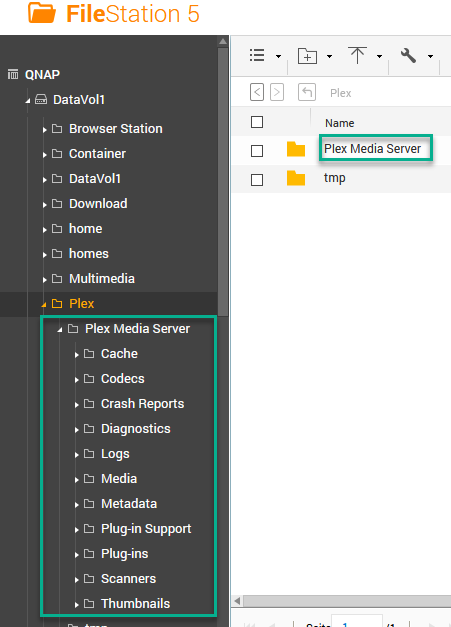Go forward with the right navigation arrow

(277, 92)
